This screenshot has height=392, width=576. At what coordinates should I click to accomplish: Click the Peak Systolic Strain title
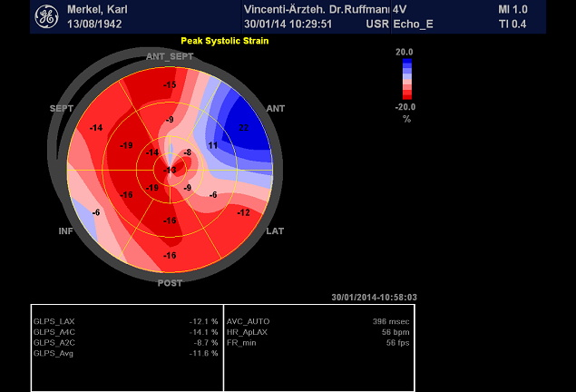tap(224, 41)
